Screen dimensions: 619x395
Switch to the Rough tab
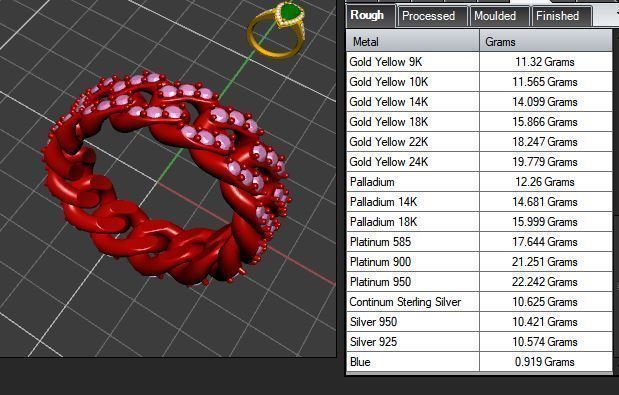coord(370,15)
